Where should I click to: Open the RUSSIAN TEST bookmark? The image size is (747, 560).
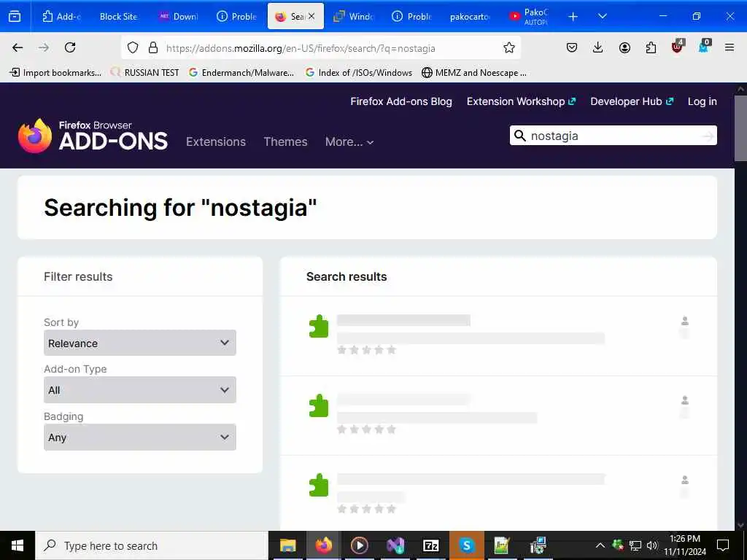click(x=145, y=73)
